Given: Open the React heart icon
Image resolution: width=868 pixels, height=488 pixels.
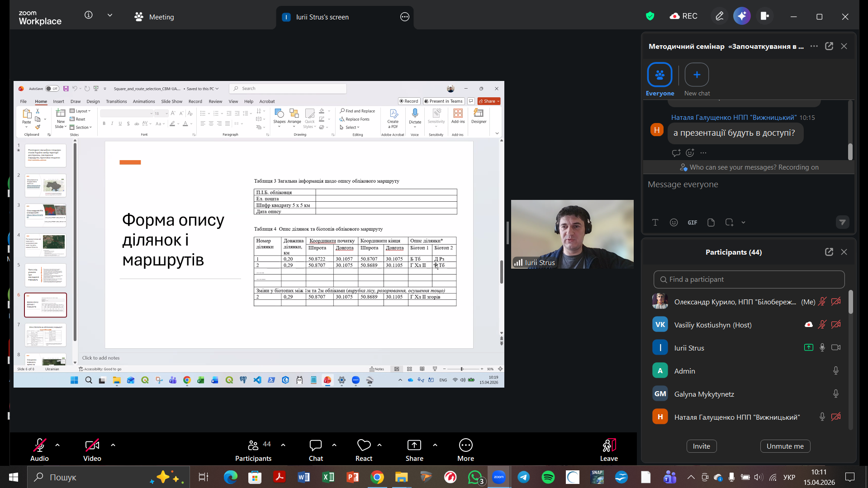Looking at the screenshot, I should tap(364, 445).
